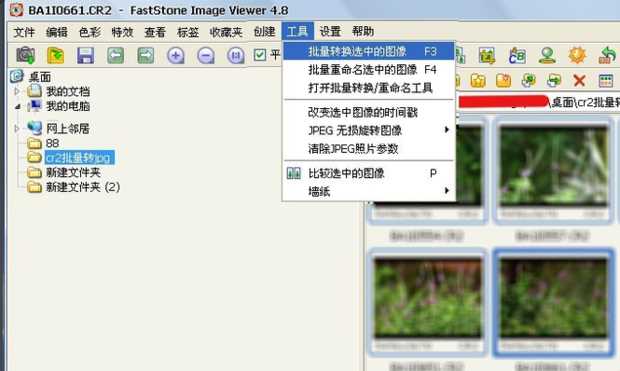Open the 色彩 menu
Image resolution: width=620 pixels, height=371 pixels.
tap(90, 32)
